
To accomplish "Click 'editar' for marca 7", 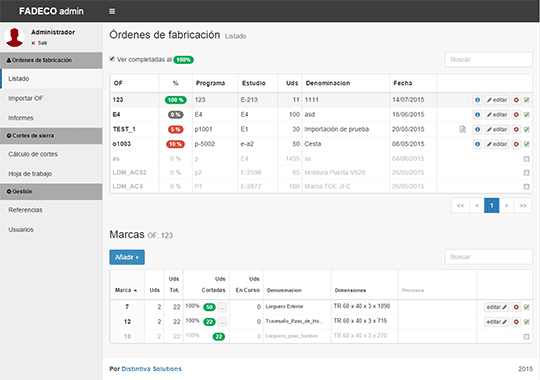I will coord(497,307).
